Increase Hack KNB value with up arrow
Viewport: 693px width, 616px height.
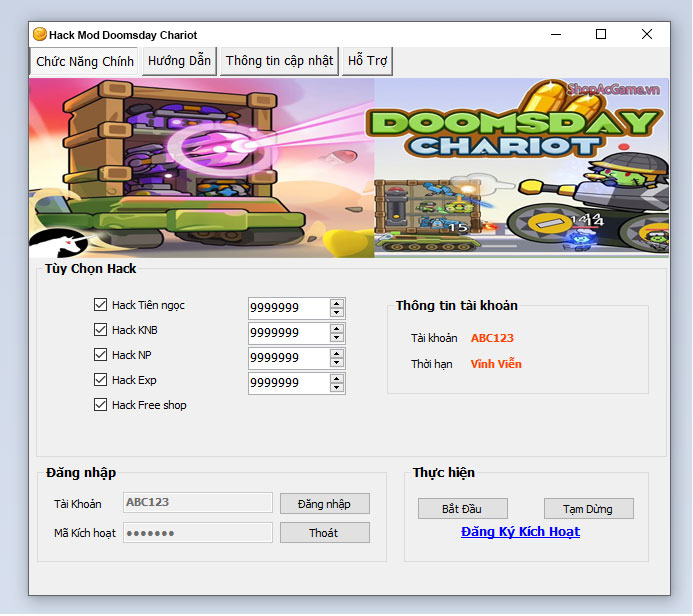pyautogui.click(x=337, y=329)
